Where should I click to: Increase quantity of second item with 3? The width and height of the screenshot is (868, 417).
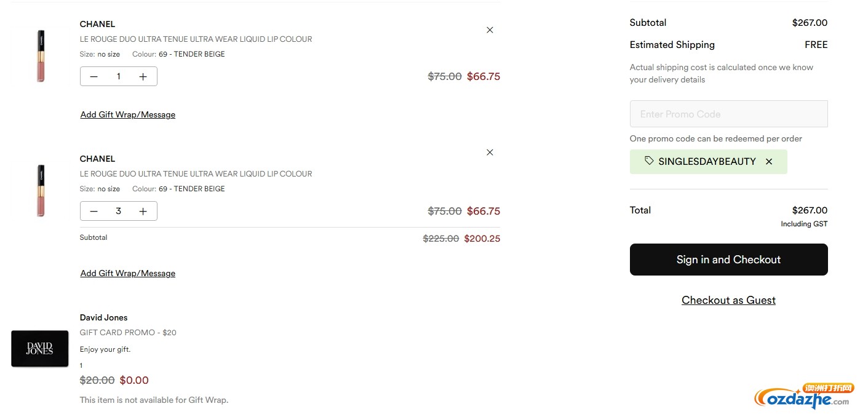click(143, 212)
